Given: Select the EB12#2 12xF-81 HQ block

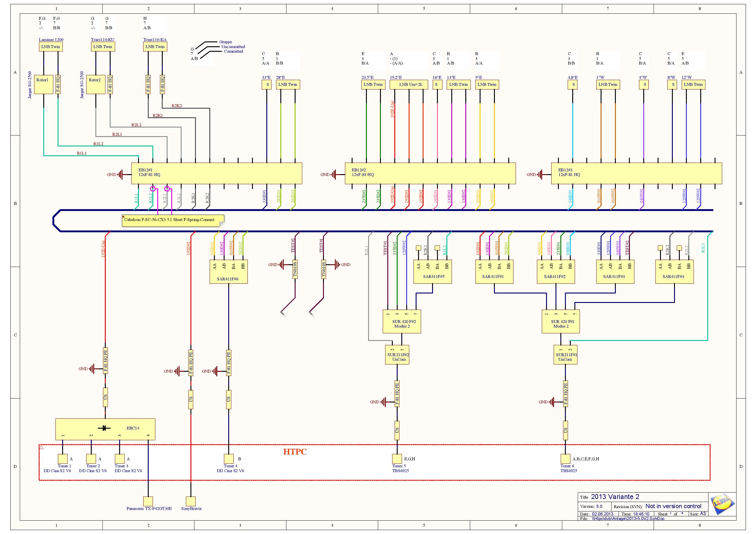Looking at the screenshot, I should click(430, 174).
